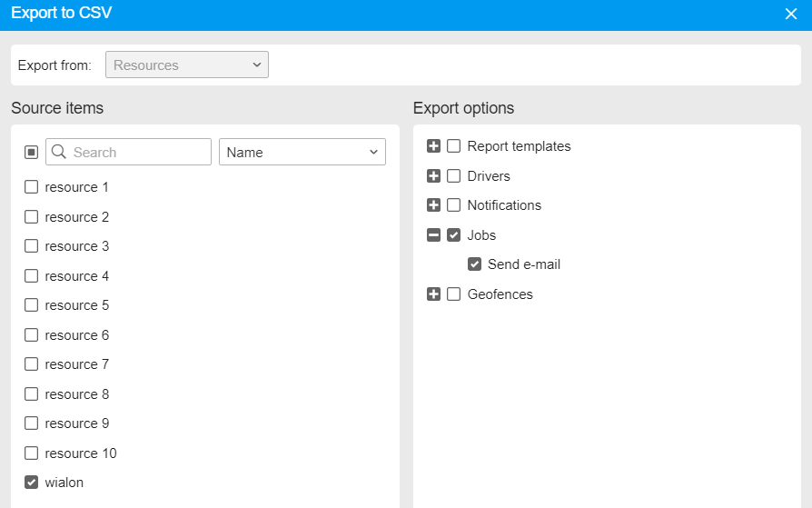Select the Geofences checkbox

[454, 294]
